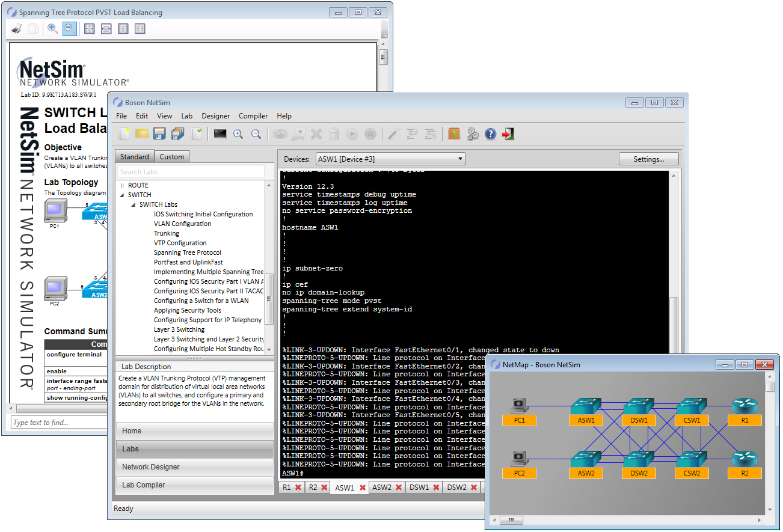The image size is (783, 532).
Task: Click the fit-width icon in the lab viewer
Action: 106,28
